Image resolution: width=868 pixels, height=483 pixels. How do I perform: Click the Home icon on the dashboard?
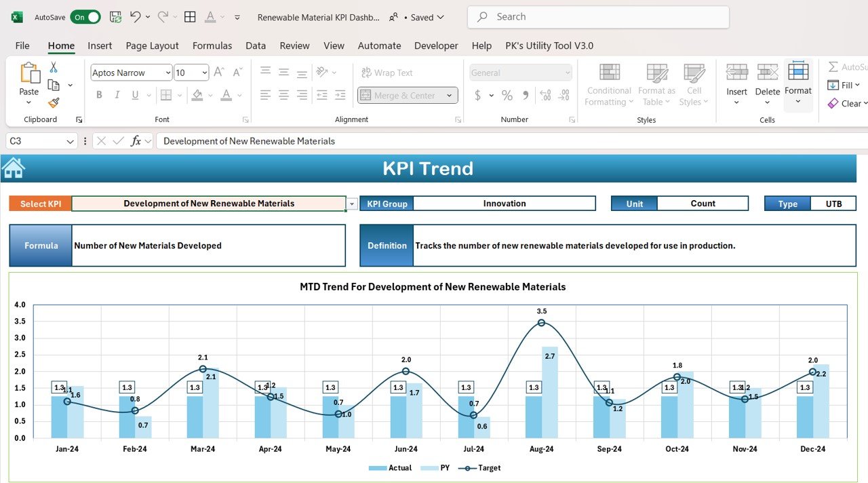pyautogui.click(x=14, y=168)
